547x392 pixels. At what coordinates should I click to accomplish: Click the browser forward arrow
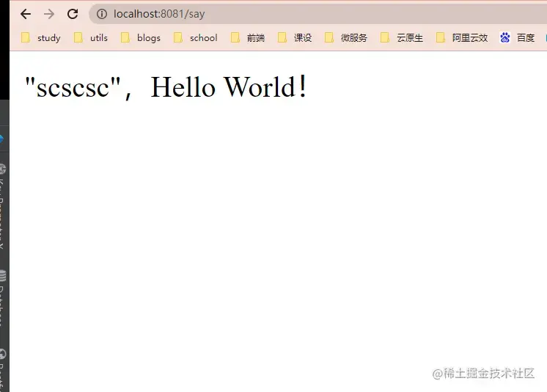click(49, 14)
